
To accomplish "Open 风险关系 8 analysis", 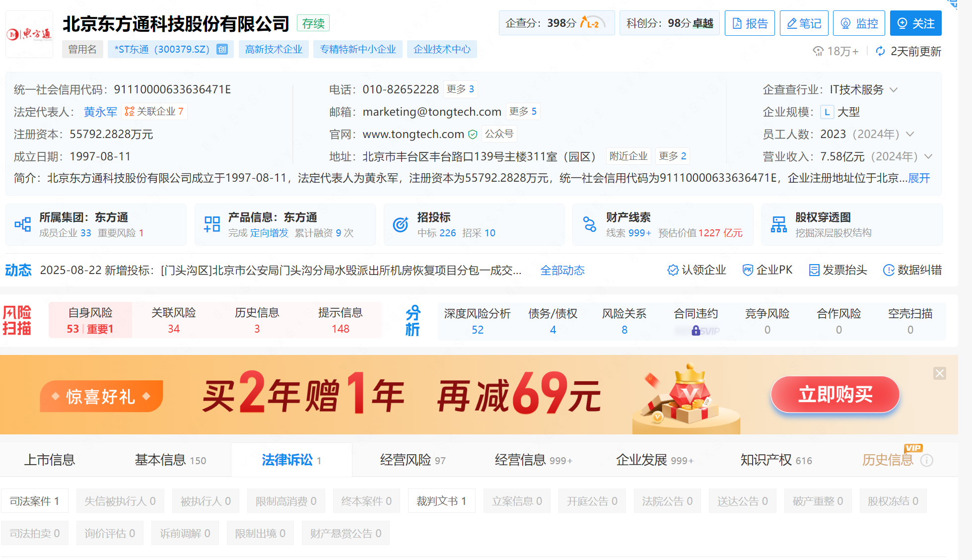I will click(x=625, y=321).
